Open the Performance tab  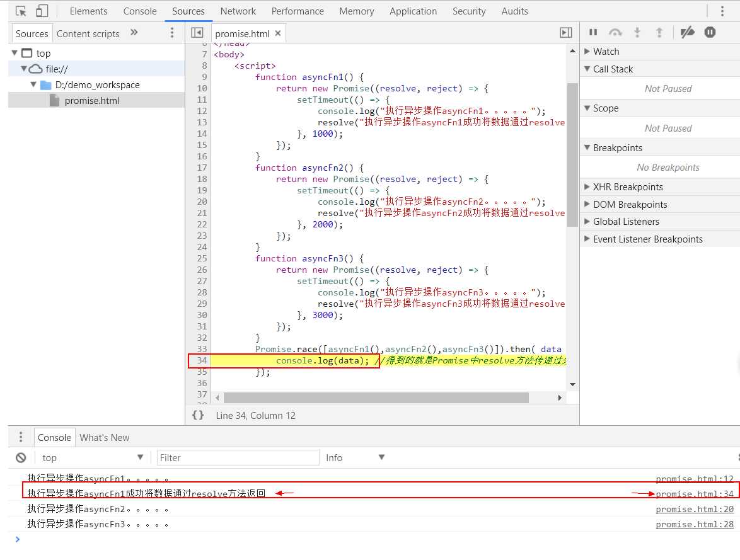click(298, 11)
